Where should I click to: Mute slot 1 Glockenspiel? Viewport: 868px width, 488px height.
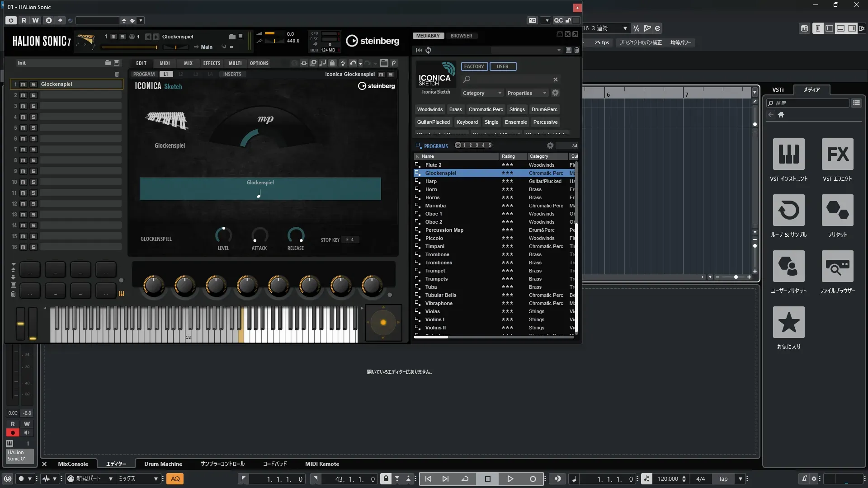pyautogui.click(x=23, y=84)
